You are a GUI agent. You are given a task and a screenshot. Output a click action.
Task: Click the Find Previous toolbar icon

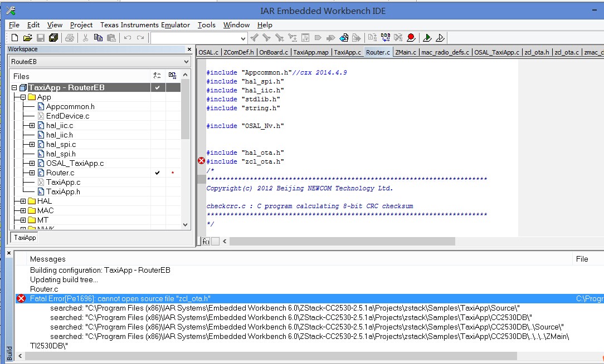click(x=254, y=38)
